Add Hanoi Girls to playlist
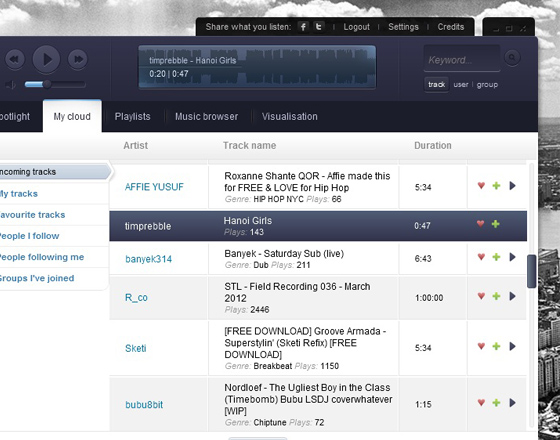 (495, 224)
